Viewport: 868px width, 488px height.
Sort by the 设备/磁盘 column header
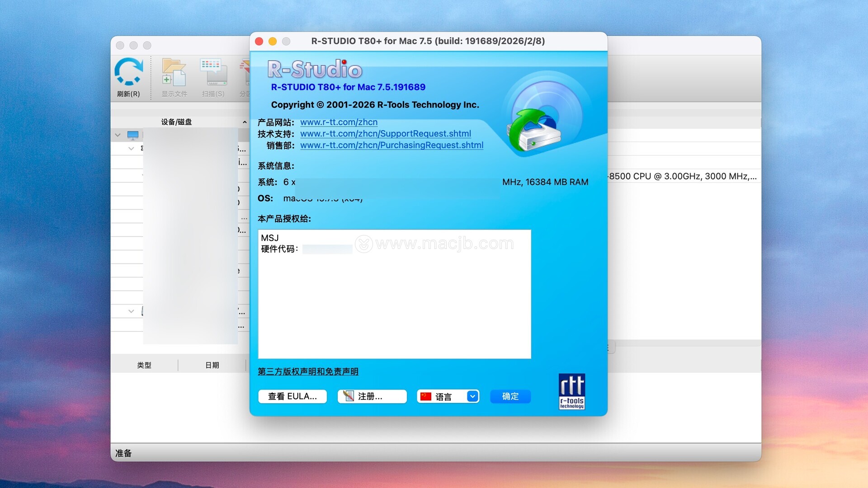[176, 122]
